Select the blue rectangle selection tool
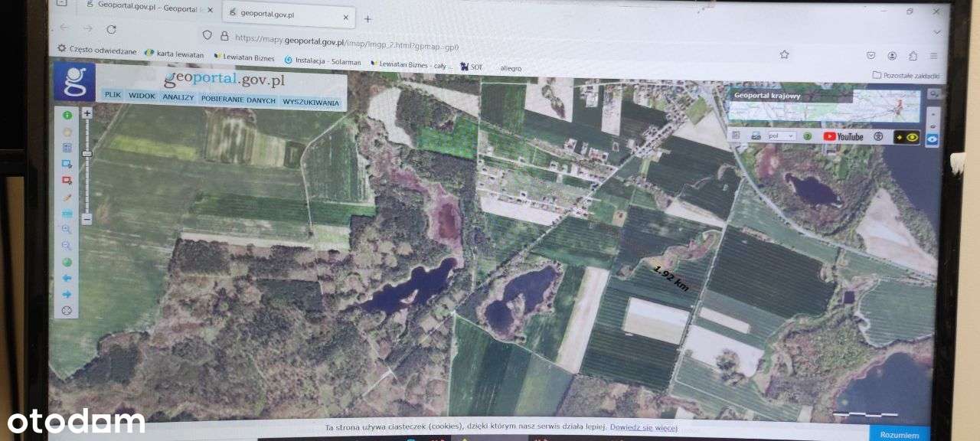980x441 pixels. coord(67,164)
